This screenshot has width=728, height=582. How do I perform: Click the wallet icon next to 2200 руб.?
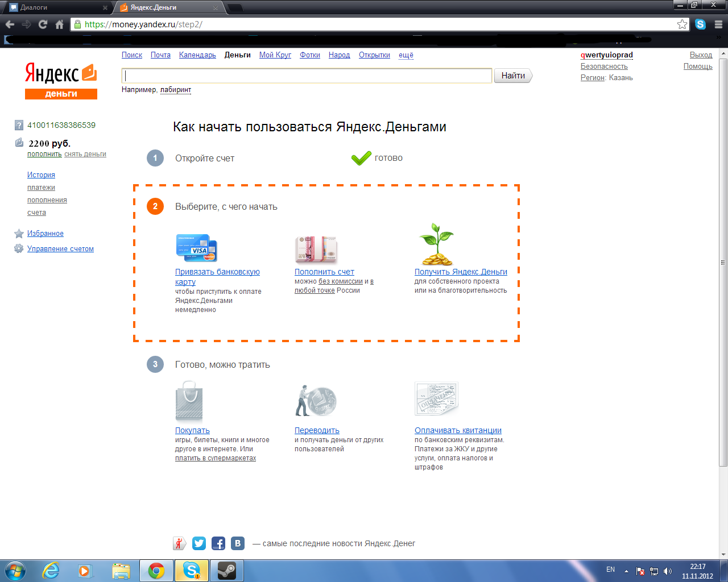coord(19,143)
